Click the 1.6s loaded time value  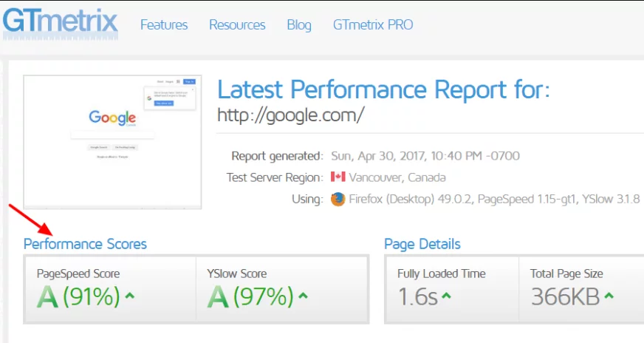click(x=418, y=297)
